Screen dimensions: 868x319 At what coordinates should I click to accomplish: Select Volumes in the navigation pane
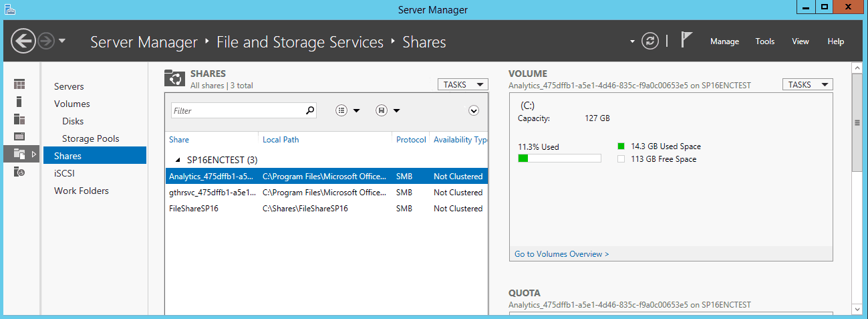[x=72, y=104]
